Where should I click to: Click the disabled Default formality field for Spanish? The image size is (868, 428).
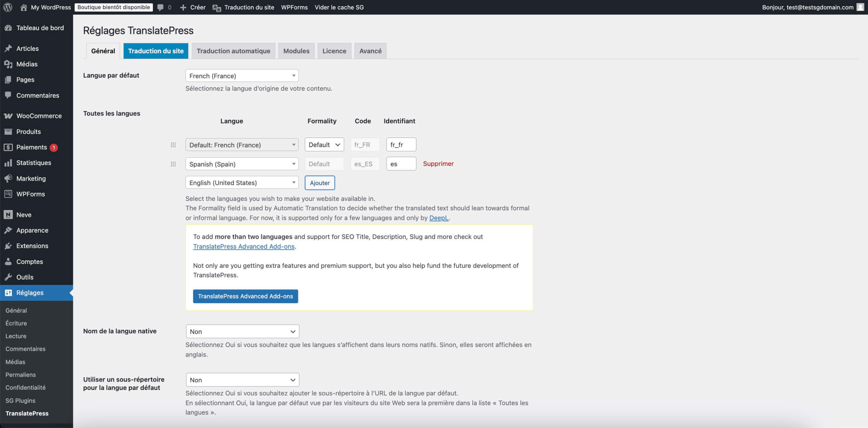(324, 164)
